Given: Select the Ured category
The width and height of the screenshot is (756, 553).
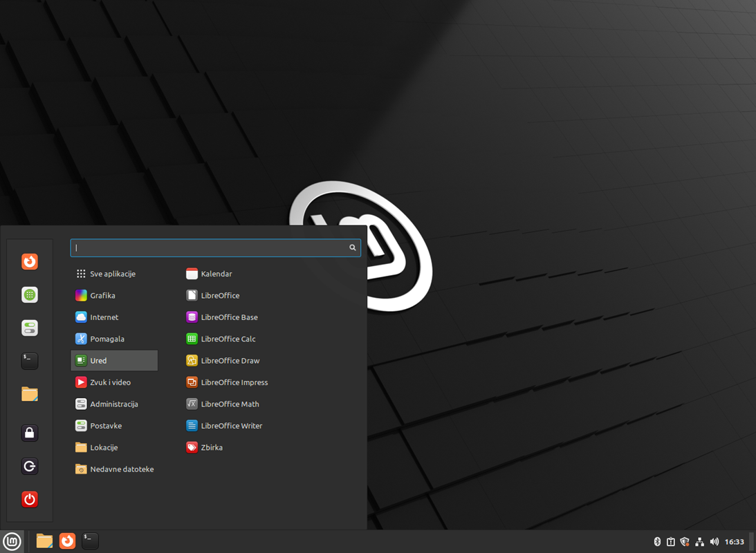Looking at the screenshot, I should (x=114, y=360).
